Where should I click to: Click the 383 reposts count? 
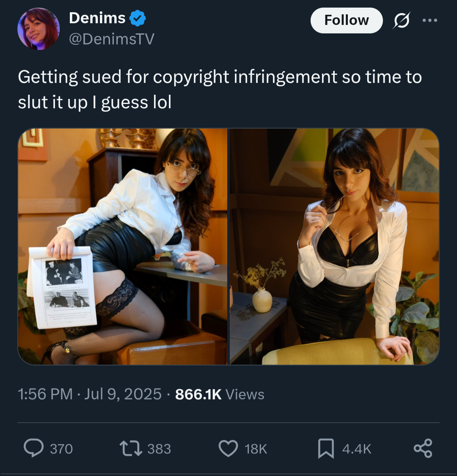(159, 448)
